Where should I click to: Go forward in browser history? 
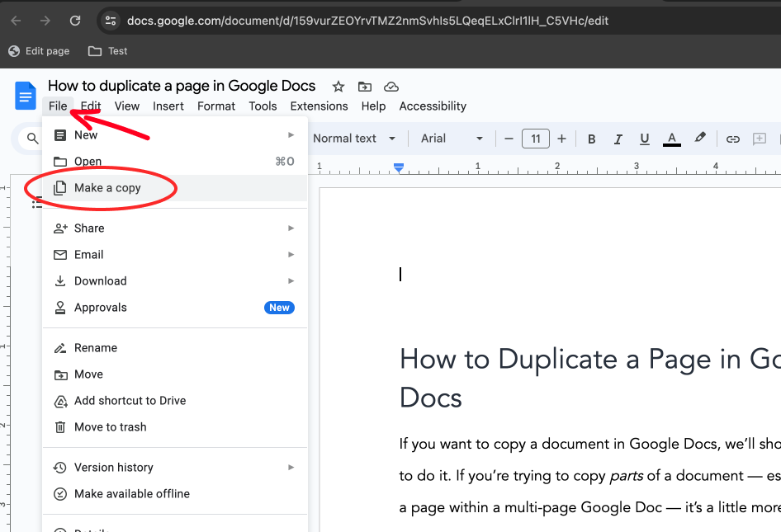pos(45,21)
